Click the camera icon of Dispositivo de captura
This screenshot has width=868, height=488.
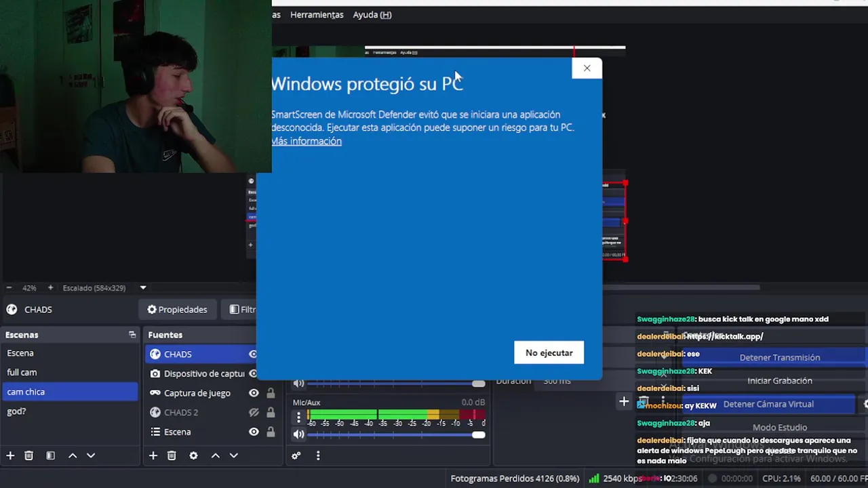[155, 373]
